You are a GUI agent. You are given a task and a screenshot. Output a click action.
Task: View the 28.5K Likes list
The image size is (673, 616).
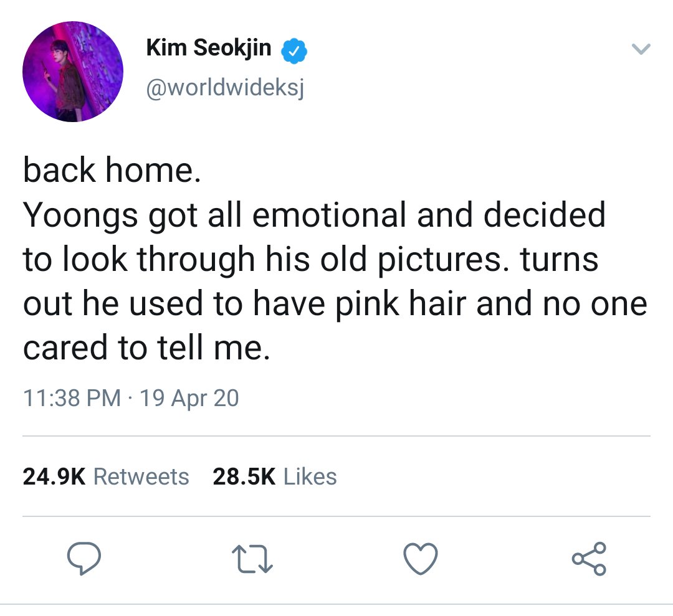point(275,476)
